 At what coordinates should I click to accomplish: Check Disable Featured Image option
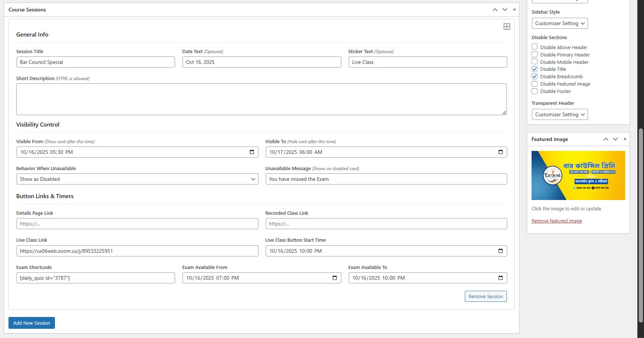click(x=535, y=84)
